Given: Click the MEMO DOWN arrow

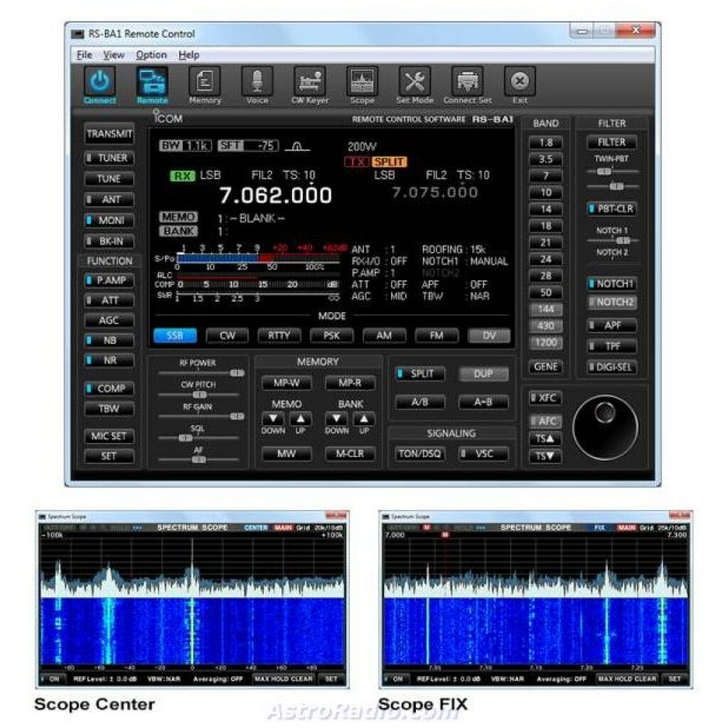Looking at the screenshot, I should click(273, 419).
